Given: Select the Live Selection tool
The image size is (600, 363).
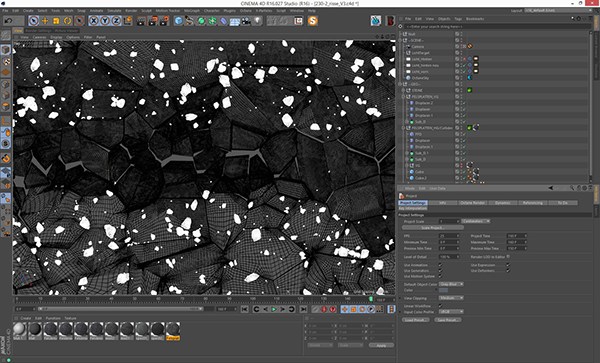Looking at the screenshot, I should [x=33, y=21].
